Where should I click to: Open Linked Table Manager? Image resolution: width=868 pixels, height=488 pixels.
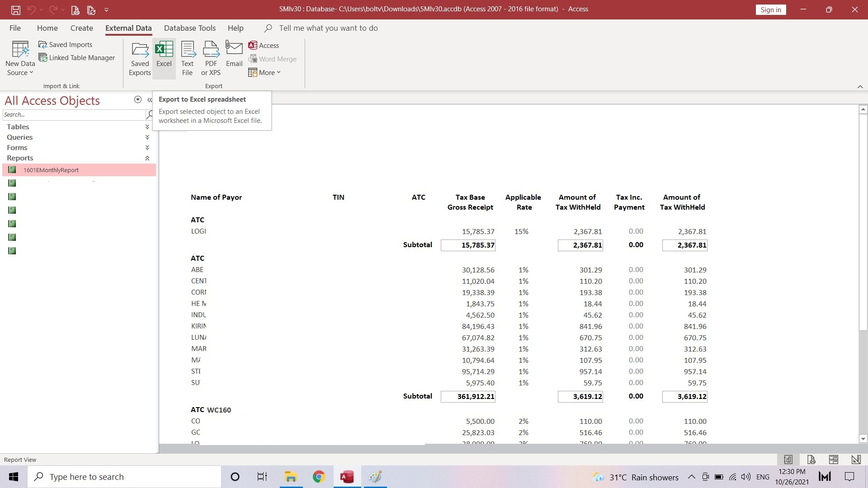click(x=77, y=58)
